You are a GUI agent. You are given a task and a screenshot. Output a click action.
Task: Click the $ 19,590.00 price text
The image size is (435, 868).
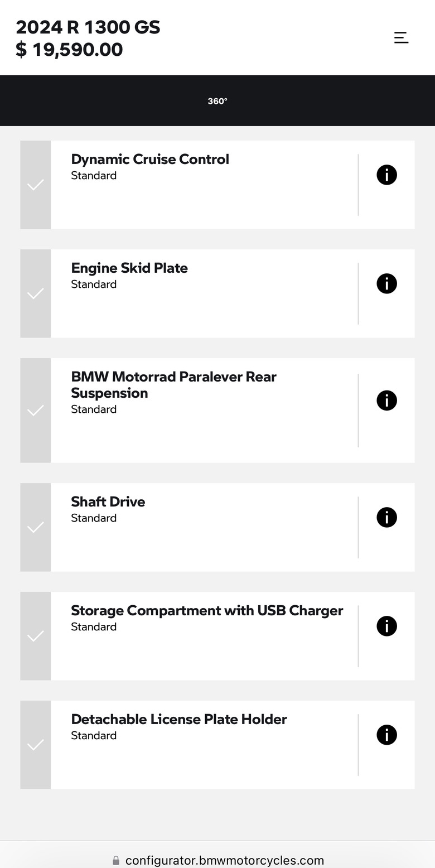pyautogui.click(x=69, y=50)
